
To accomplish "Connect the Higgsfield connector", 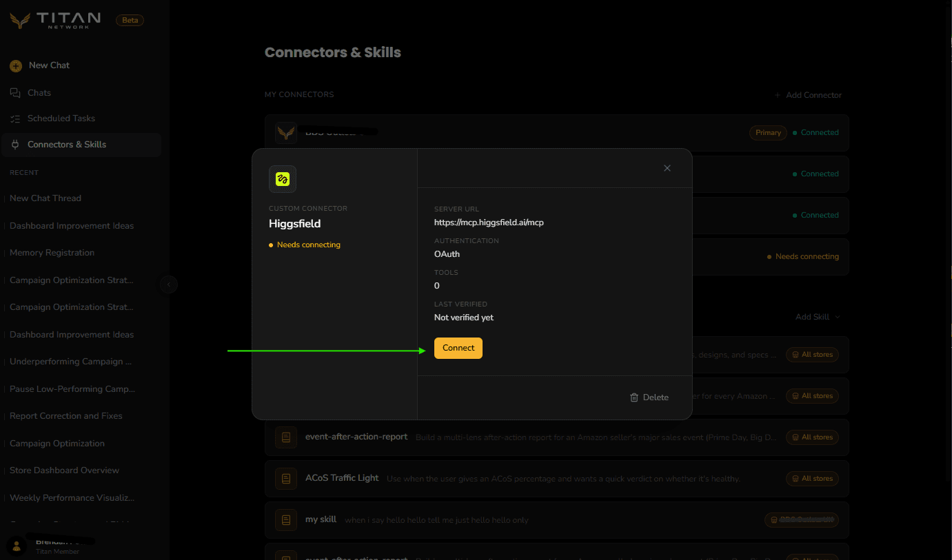I will [x=458, y=348].
